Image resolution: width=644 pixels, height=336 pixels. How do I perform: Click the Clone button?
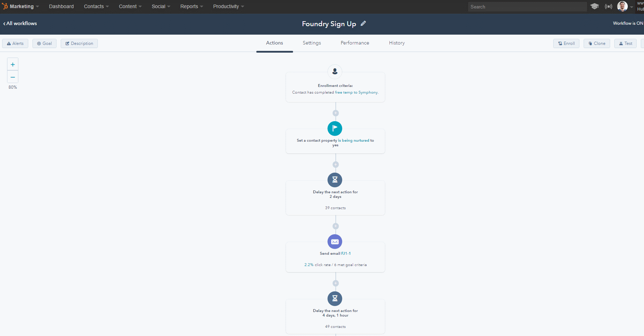(x=597, y=43)
